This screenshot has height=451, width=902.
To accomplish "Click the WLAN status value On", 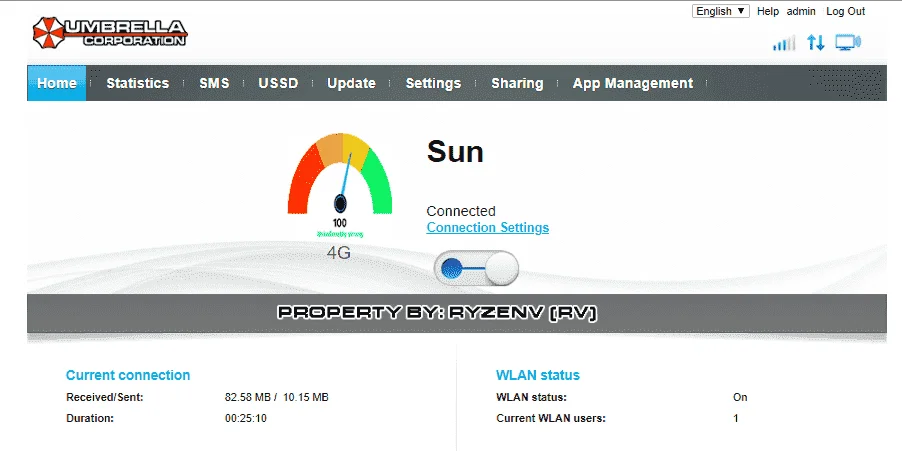I will tap(740, 397).
